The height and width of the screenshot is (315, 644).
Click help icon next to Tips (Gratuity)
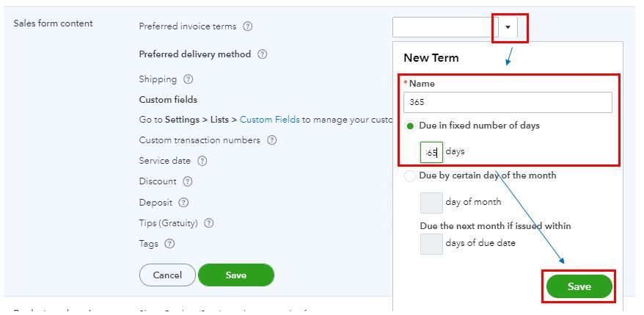209,223
